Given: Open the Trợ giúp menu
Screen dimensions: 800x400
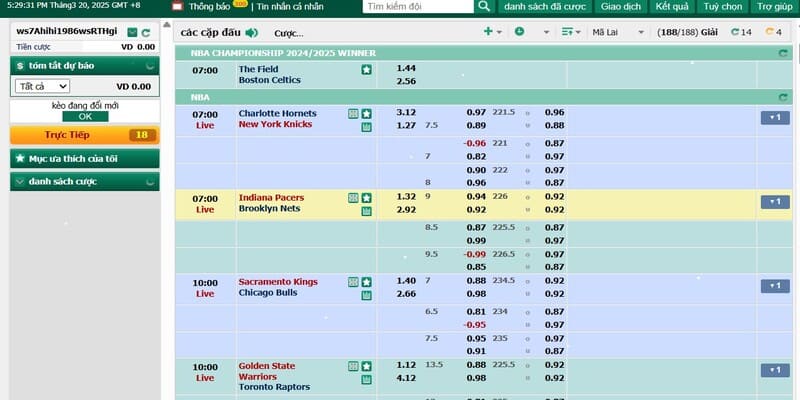Looking at the screenshot, I should [774, 7].
